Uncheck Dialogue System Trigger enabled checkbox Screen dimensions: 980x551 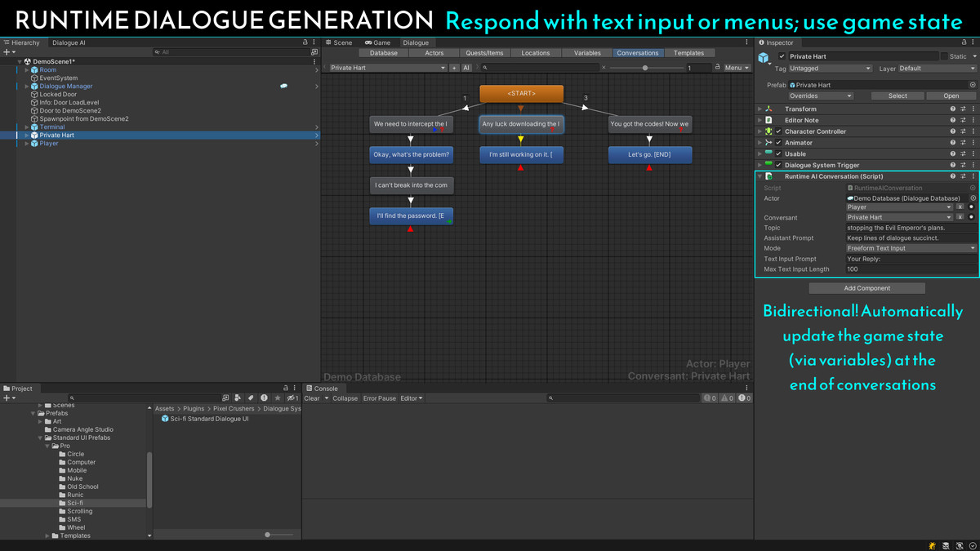[x=778, y=165]
